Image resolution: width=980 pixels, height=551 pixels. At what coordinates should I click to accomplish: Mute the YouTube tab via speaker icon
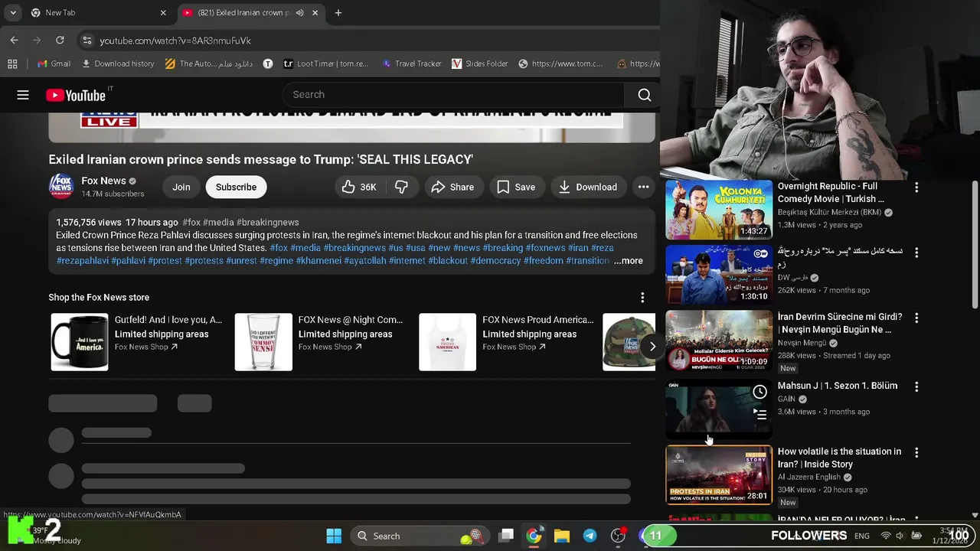(299, 13)
